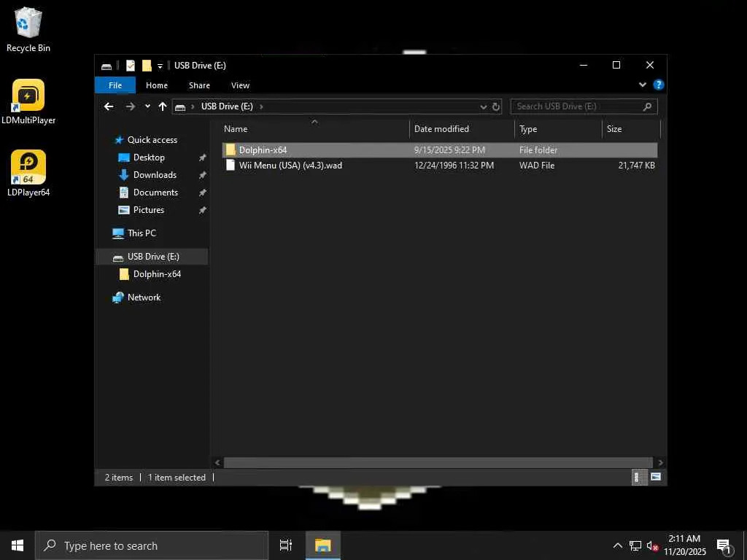Open Documents in navigation pane
The width and height of the screenshot is (747, 560).
155,192
